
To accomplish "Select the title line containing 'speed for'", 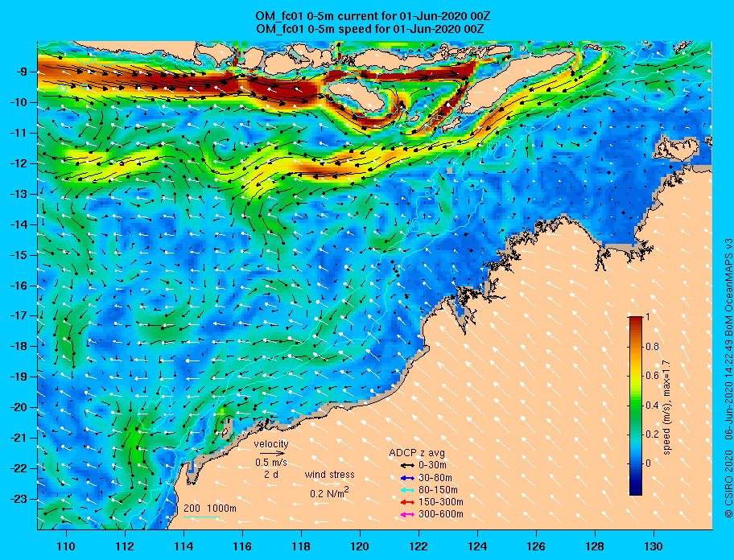I will (369, 28).
